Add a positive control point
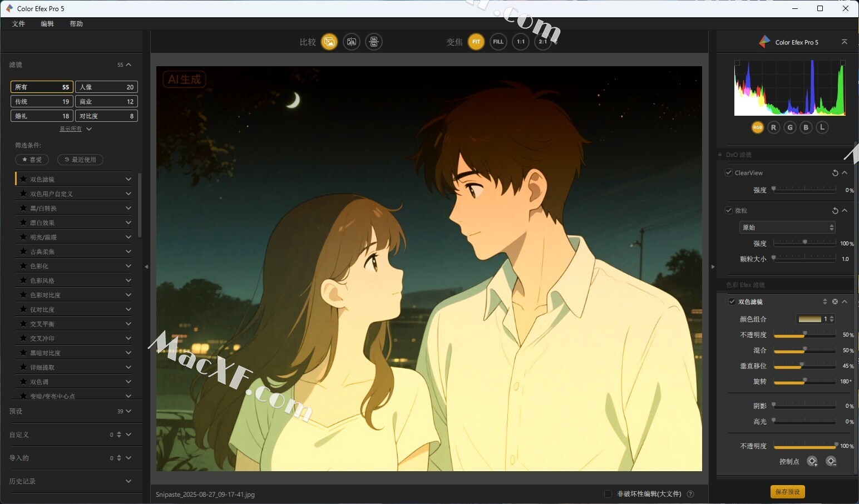Image resolution: width=859 pixels, height=504 pixels. [x=812, y=461]
